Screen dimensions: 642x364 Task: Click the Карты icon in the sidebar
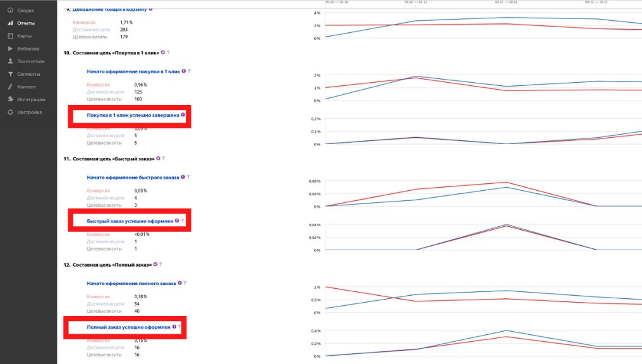tap(11, 36)
